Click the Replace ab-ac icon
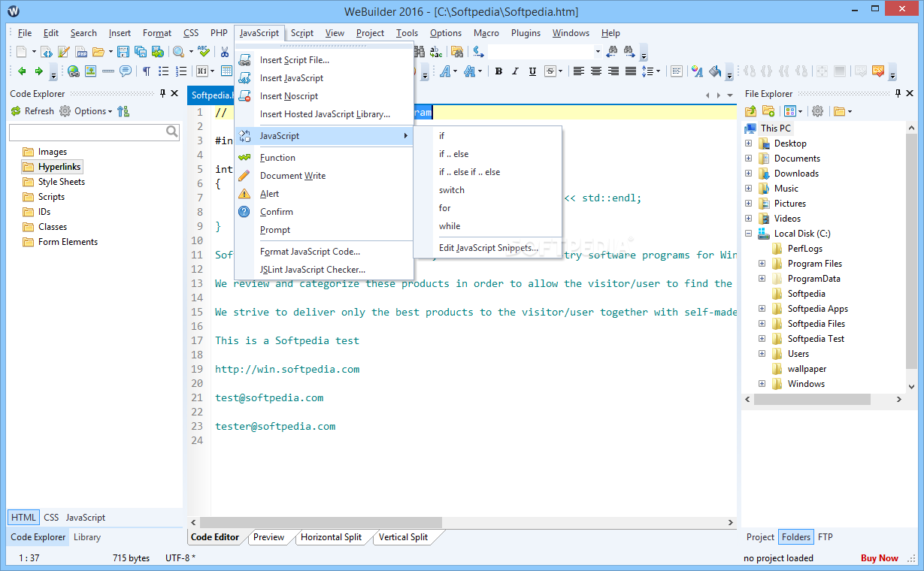The height and width of the screenshot is (571, 924). 435,52
